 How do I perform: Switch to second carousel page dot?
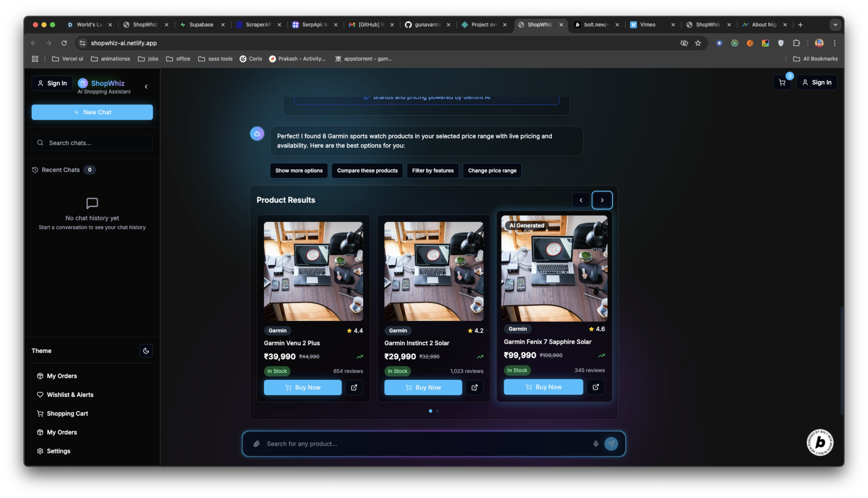[437, 411]
